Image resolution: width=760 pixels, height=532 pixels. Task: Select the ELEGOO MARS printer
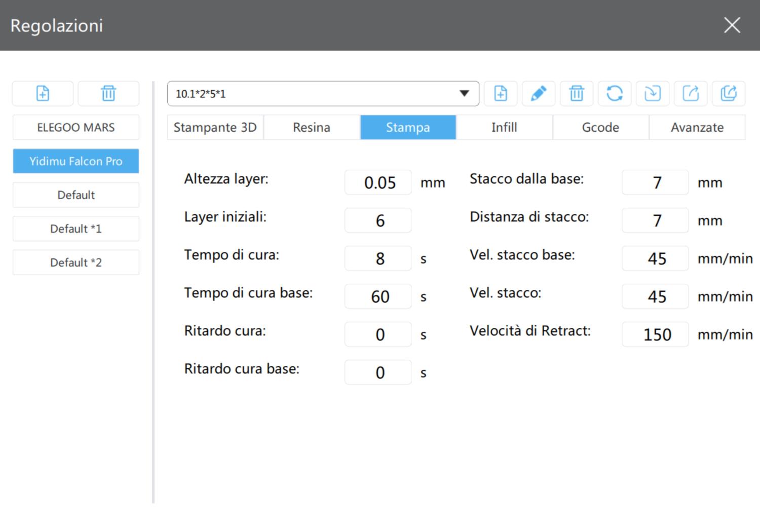click(x=76, y=127)
